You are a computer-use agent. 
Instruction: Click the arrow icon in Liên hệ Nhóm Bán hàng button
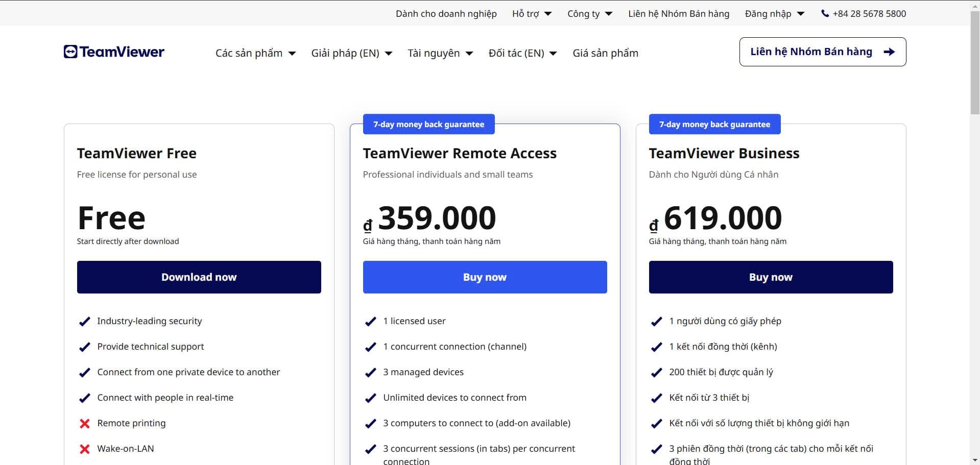pos(889,52)
